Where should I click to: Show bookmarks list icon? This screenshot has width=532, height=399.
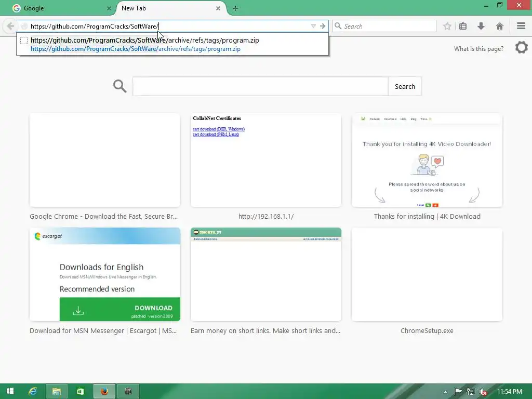click(463, 26)
